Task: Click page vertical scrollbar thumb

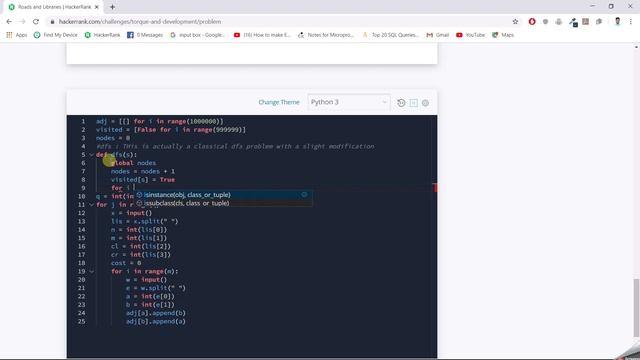Action: (x=636, y=307)
